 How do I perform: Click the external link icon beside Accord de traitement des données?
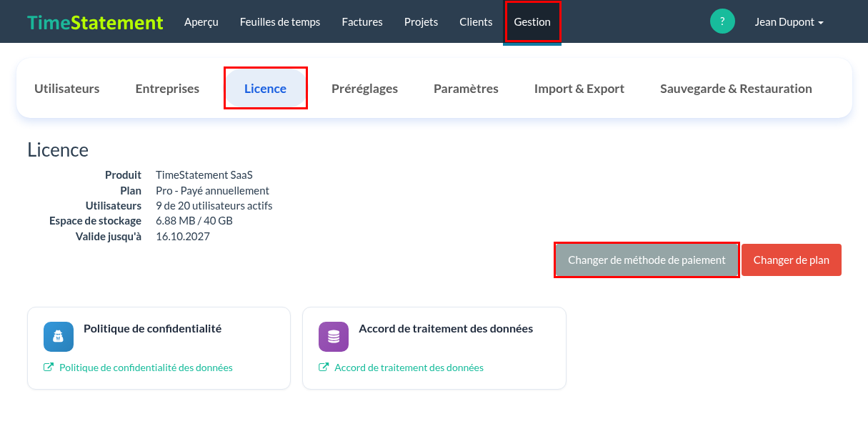(x=324, y=368)
